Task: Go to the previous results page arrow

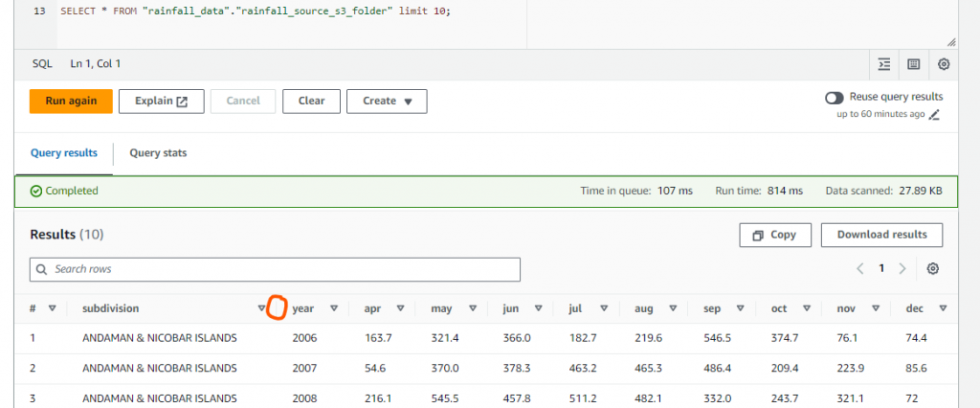Action: click(860, 269)
